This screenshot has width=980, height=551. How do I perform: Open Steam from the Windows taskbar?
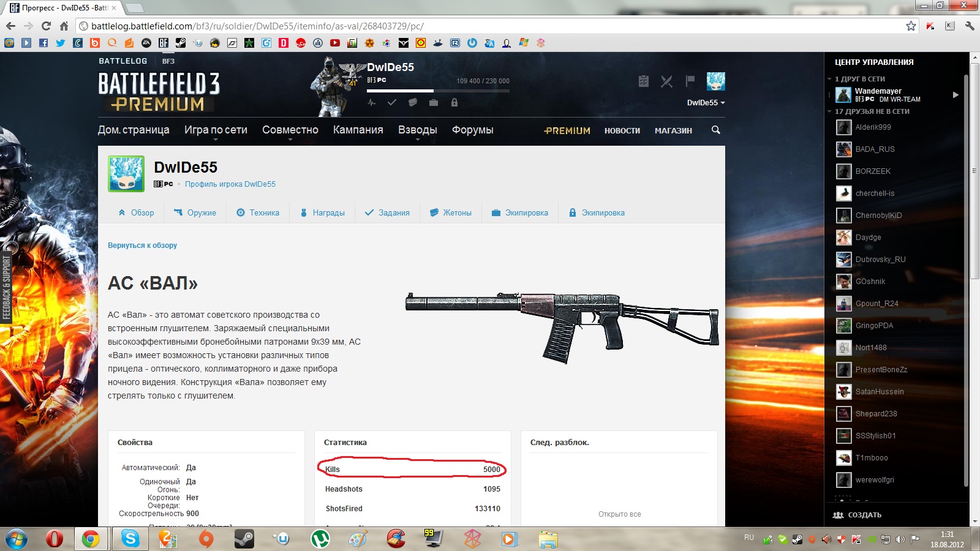[244, 539]
